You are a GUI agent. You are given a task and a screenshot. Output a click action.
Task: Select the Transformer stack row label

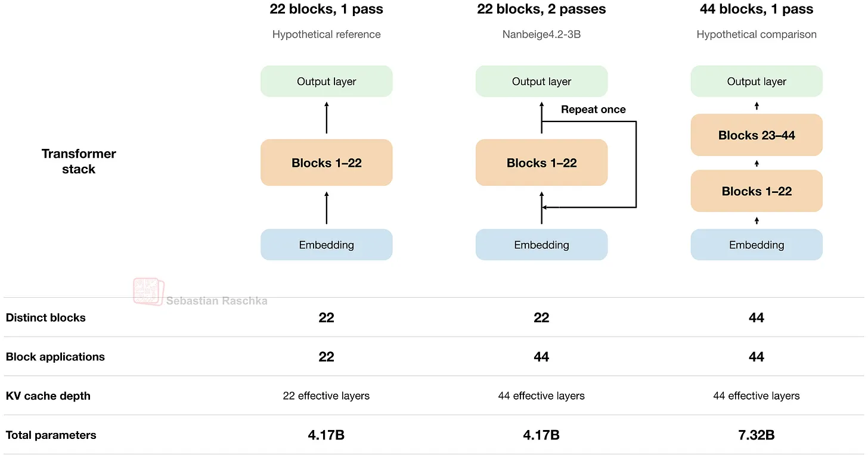[79, 161]
